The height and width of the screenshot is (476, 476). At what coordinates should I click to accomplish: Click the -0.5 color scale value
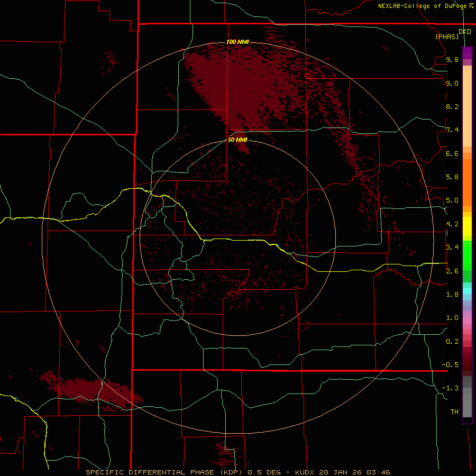click(x=450, y=365)
